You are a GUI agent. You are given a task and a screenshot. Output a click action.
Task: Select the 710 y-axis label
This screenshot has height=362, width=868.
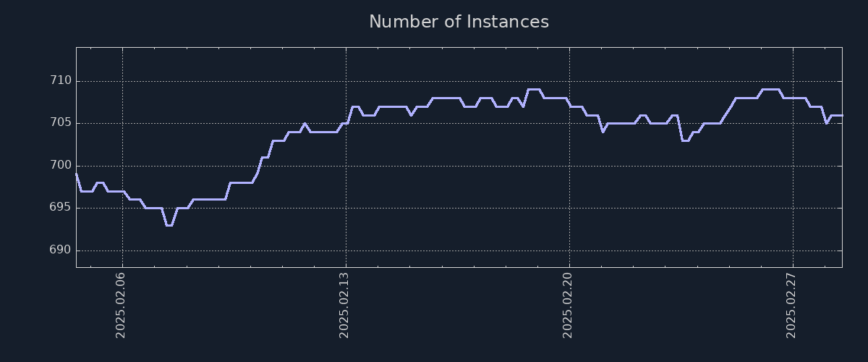[59, 80]
